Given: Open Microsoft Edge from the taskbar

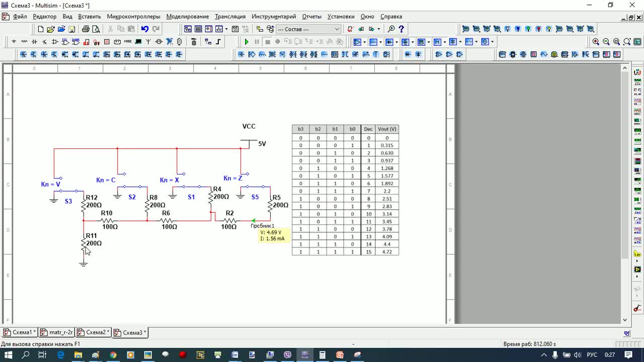Looking at the screenshot, I should 61,355.
